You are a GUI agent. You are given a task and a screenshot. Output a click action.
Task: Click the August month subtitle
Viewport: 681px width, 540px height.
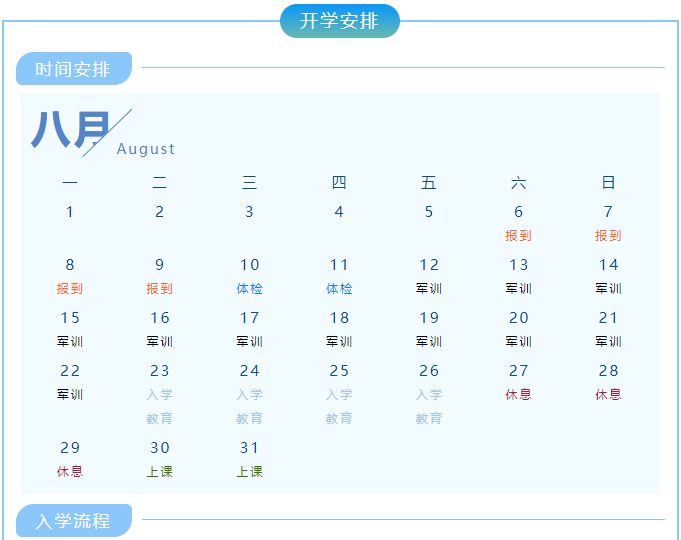(x=145, y=149)
